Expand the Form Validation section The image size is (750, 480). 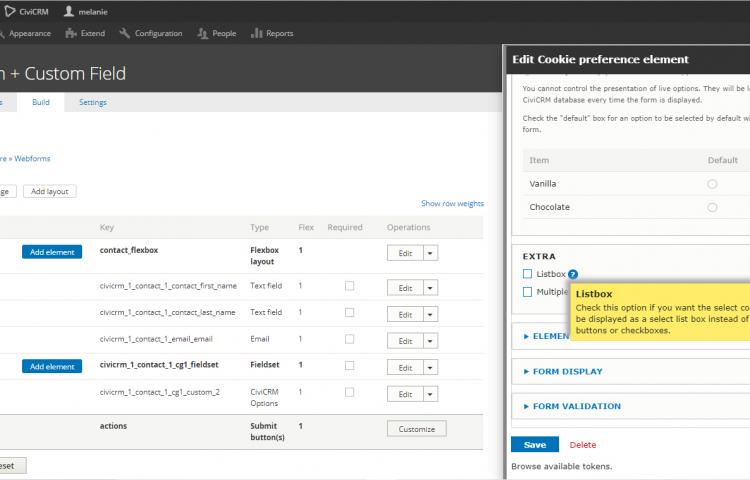[576, 406]
